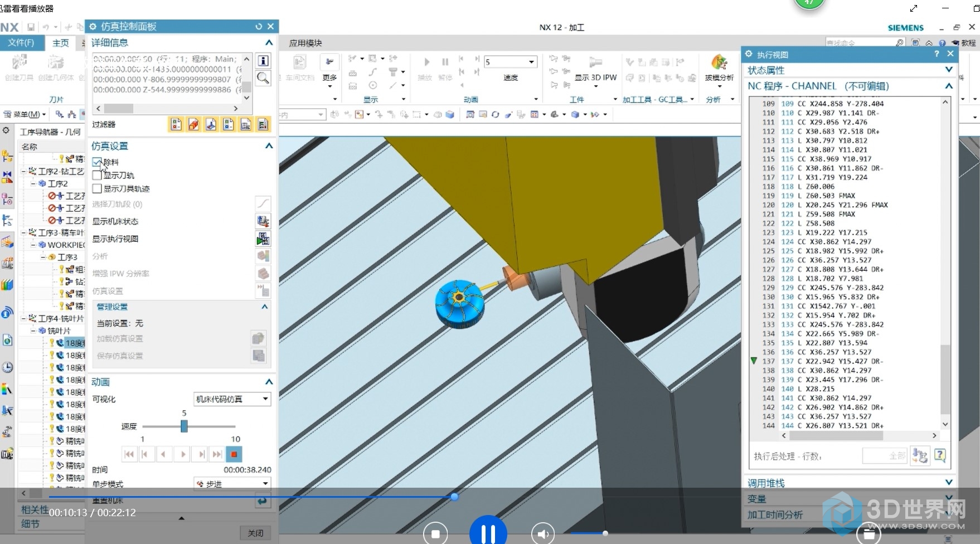Image resolution: width=980 pixels, height=544 pixels.
Task: Click the 显示 3D IPW ribbon icon
Action: point(596,62)
